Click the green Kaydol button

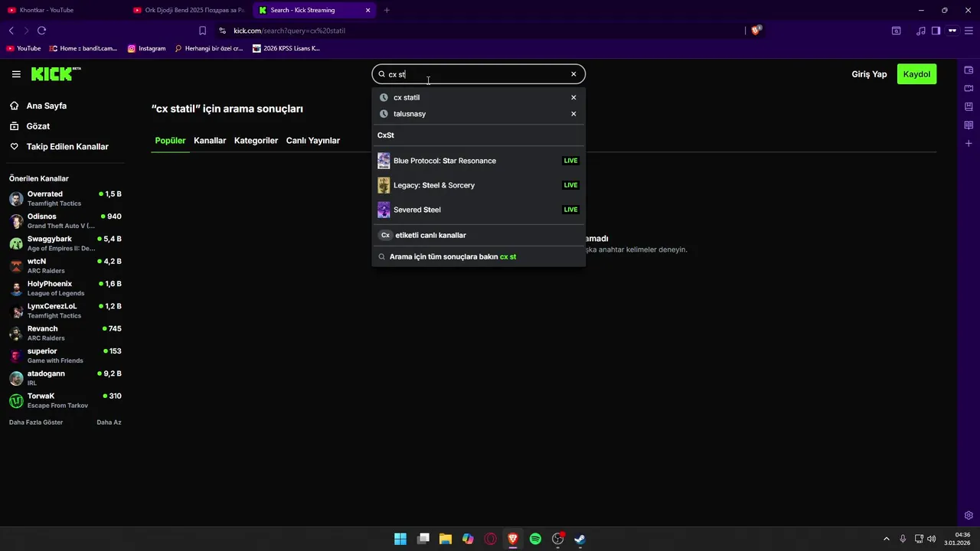916,74
